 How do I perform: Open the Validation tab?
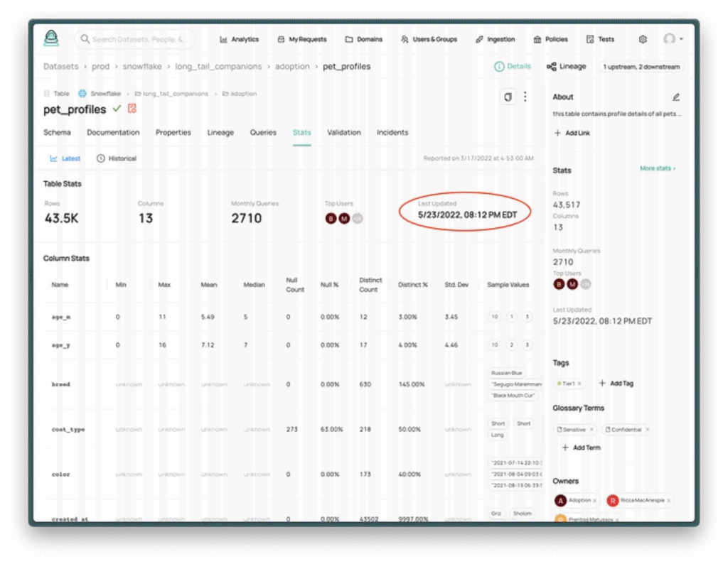344,132
